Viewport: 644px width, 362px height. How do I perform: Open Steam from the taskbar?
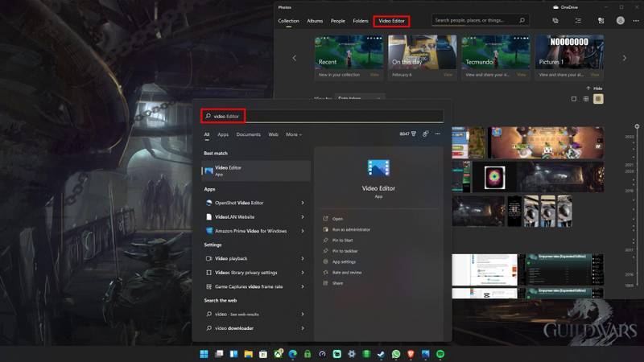click(x=381, y=354)
